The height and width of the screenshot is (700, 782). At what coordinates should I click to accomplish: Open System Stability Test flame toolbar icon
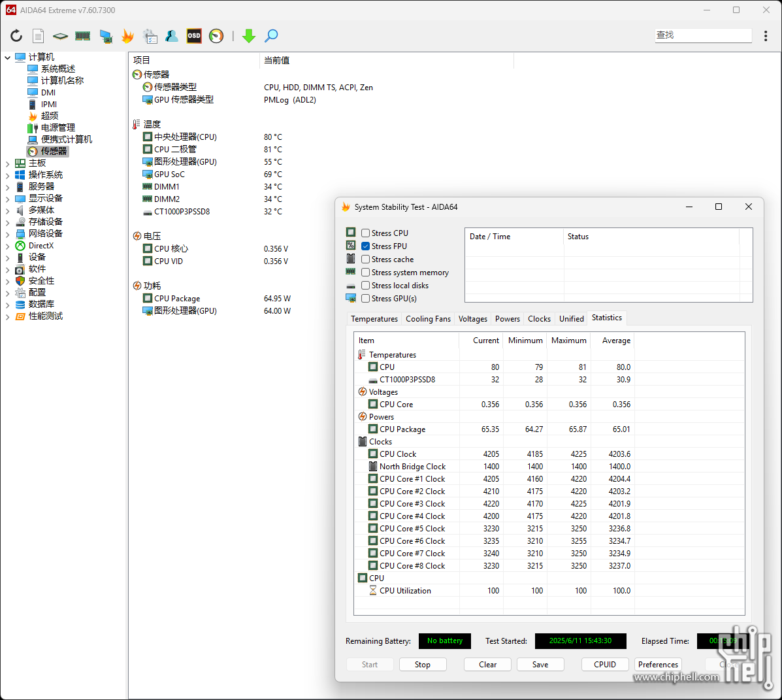pyautogui.click(x=127, y=36)
